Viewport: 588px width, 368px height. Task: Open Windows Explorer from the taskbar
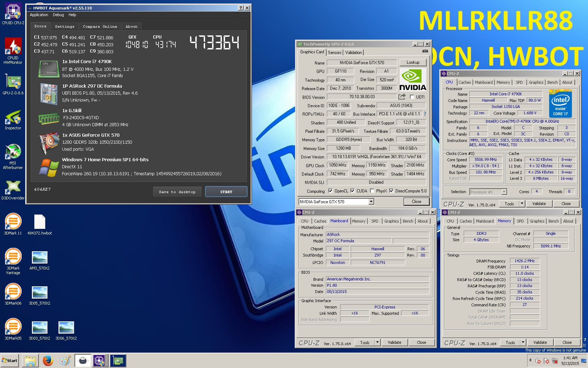(x=30, y=361)
